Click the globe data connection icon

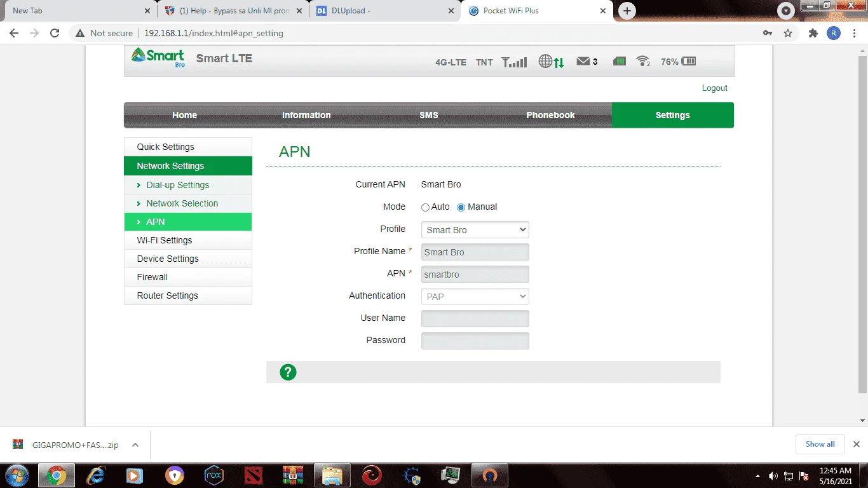(x=551, y=62)
